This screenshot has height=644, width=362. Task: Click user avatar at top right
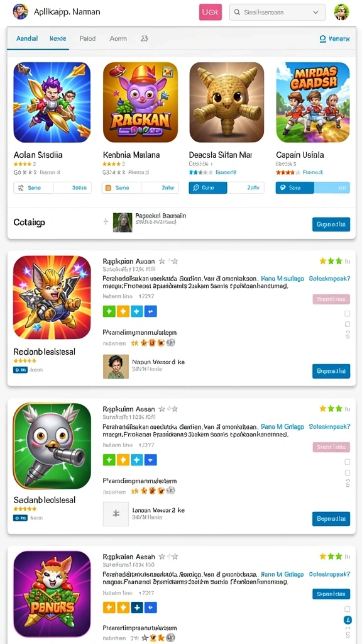341,13
